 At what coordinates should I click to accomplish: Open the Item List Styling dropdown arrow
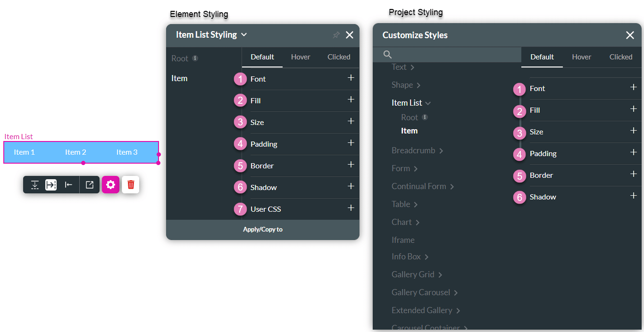pos(244,34)
